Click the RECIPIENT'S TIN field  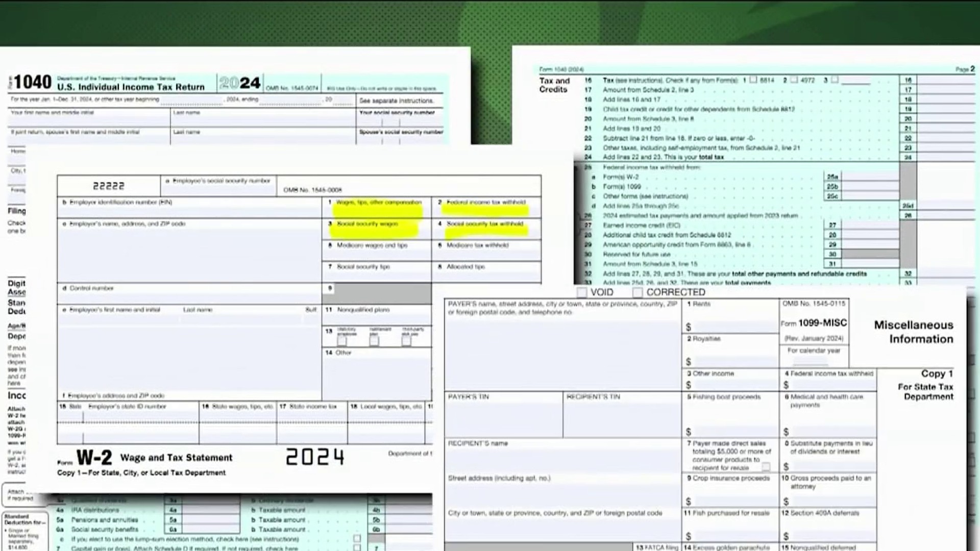coord(622,415)
